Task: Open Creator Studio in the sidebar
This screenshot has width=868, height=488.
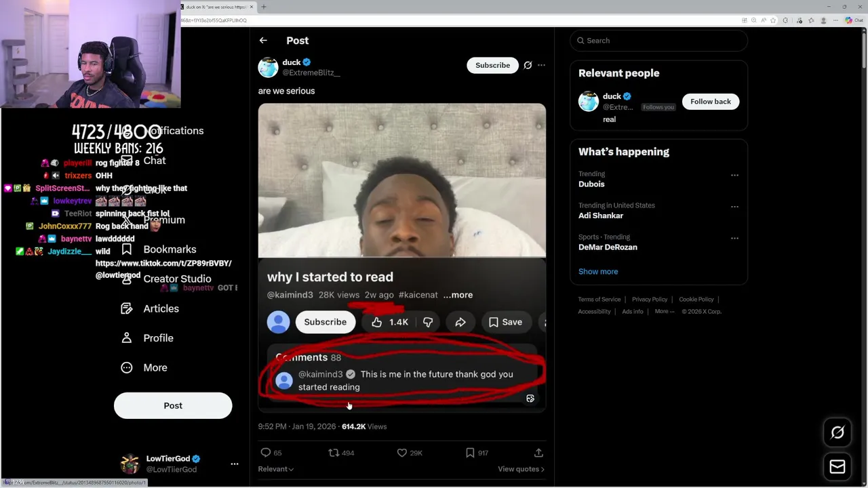Action: (x=165, y=279)
